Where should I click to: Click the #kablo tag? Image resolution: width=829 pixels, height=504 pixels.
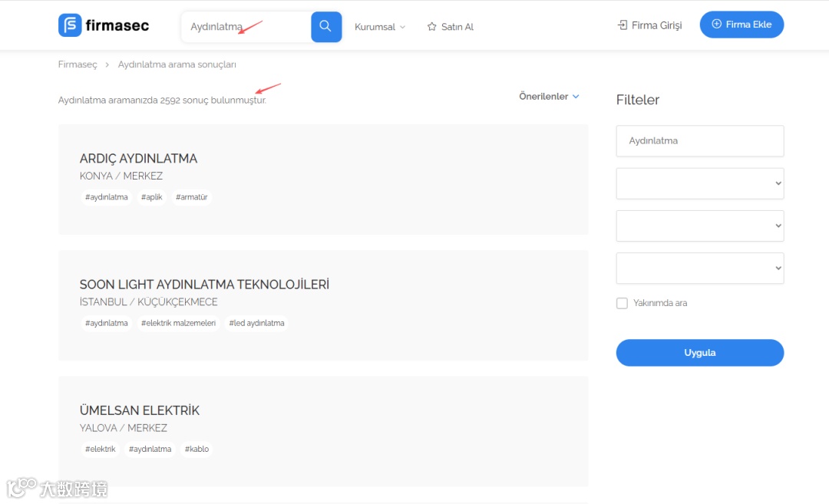click(x=197, y=449)
